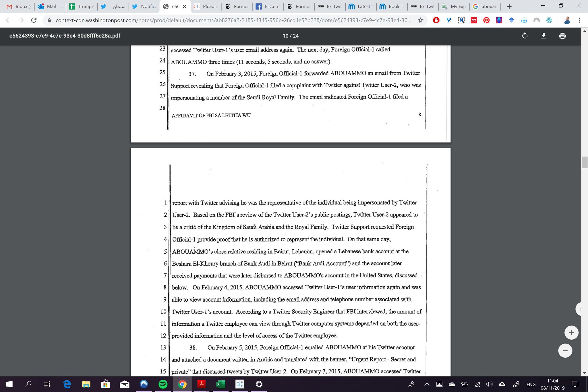This screenshot has height=392, width=588.
Task: Zoom out with the minus button
Action: 565,351
